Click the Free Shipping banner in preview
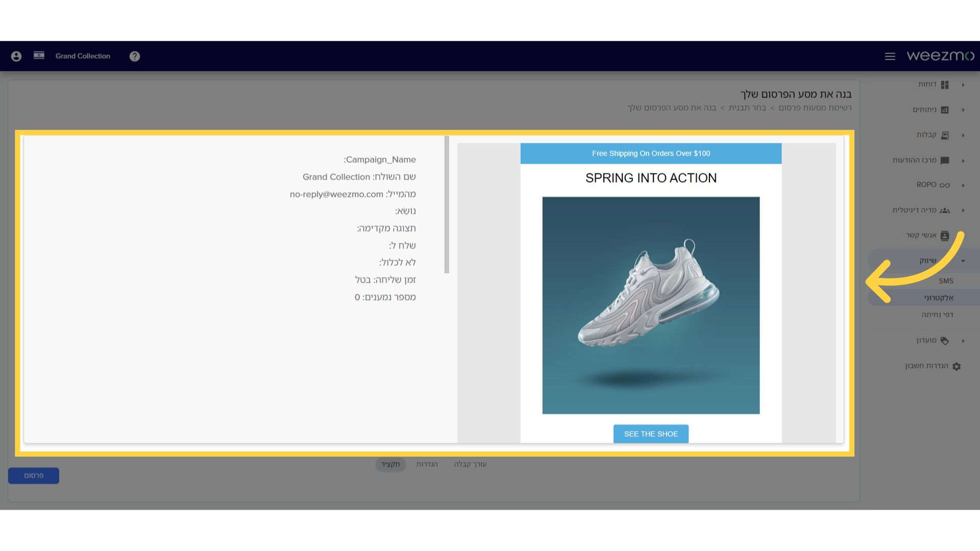 (651, 154)
